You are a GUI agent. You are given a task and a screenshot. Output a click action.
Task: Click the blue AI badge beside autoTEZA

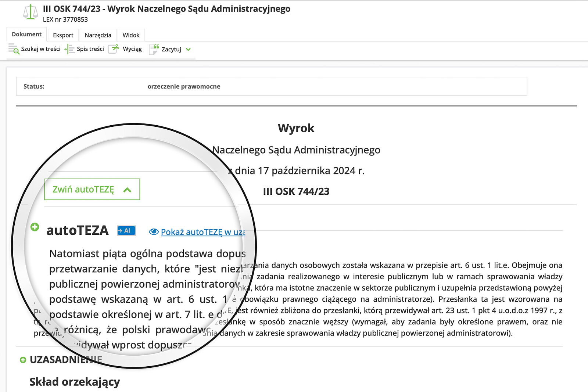point(126,231)
